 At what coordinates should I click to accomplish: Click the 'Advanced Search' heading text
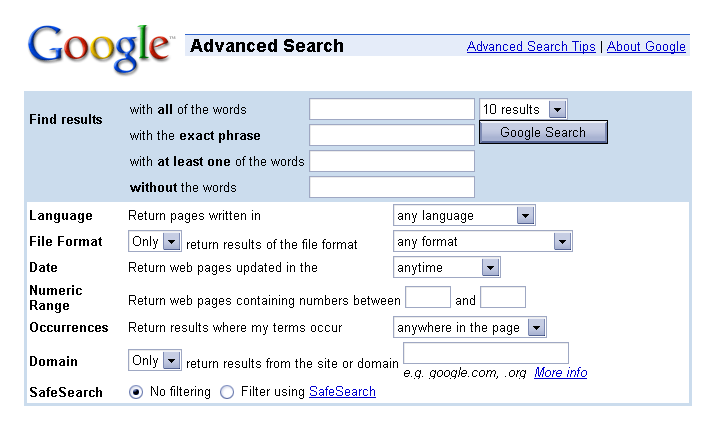point(267,46)
